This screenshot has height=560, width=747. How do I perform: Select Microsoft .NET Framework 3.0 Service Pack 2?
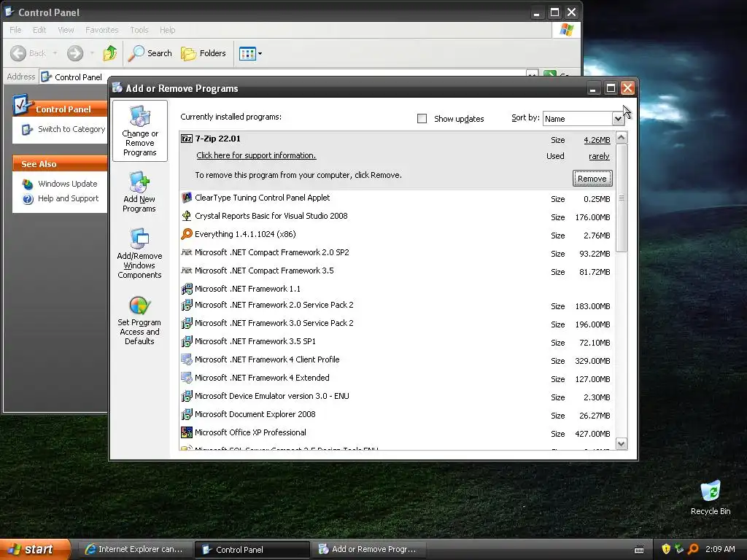(398, 324)
